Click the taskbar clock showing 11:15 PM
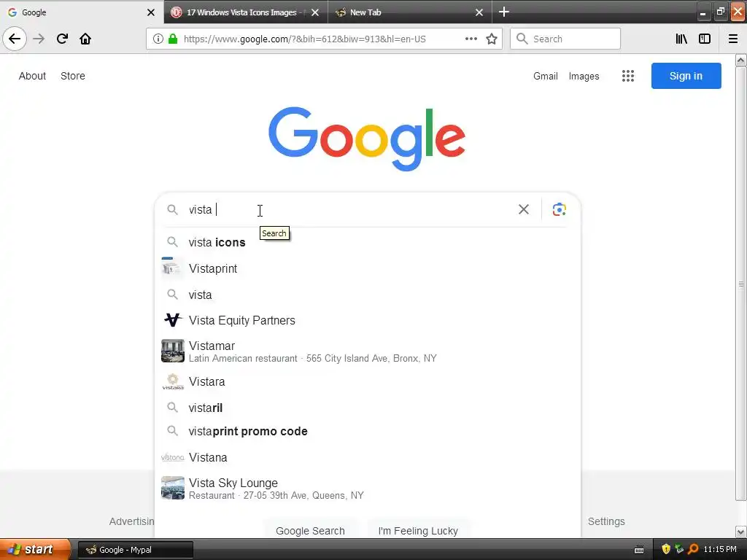747x560 pixels. click(x=720, y=549)
